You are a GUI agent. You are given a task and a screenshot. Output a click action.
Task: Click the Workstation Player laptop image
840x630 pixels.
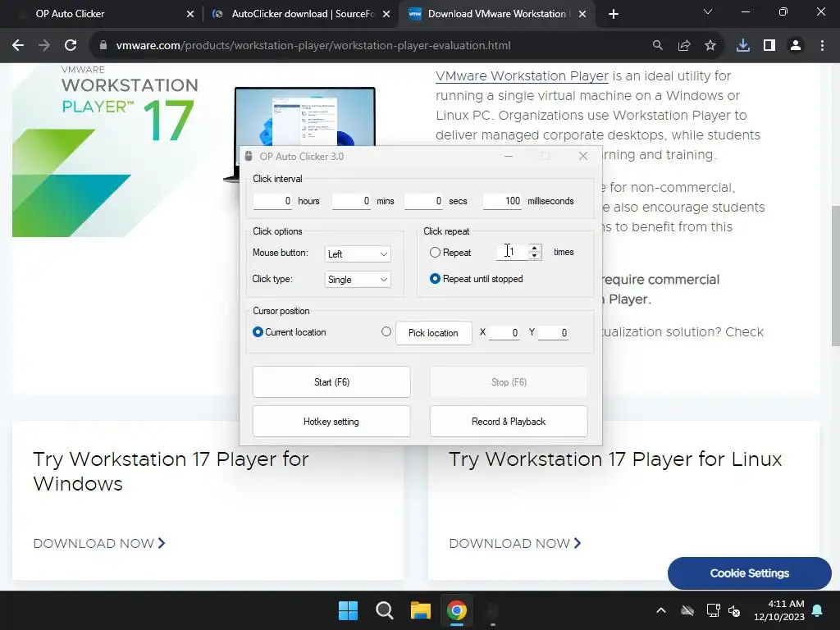point(305,116)
